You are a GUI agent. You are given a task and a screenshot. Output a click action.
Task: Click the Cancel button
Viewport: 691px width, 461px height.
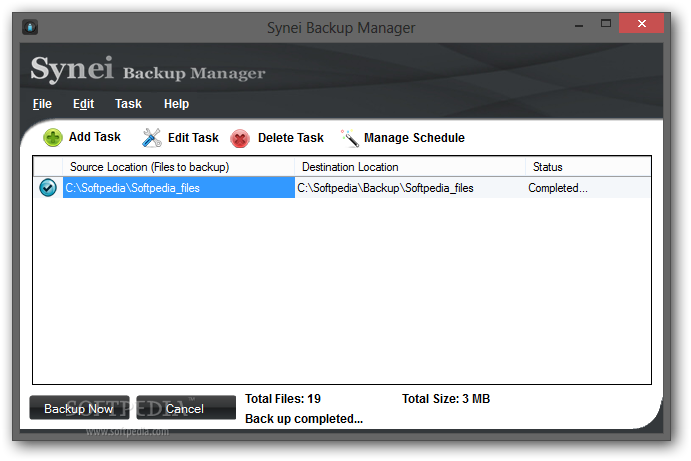pos(186,408)
